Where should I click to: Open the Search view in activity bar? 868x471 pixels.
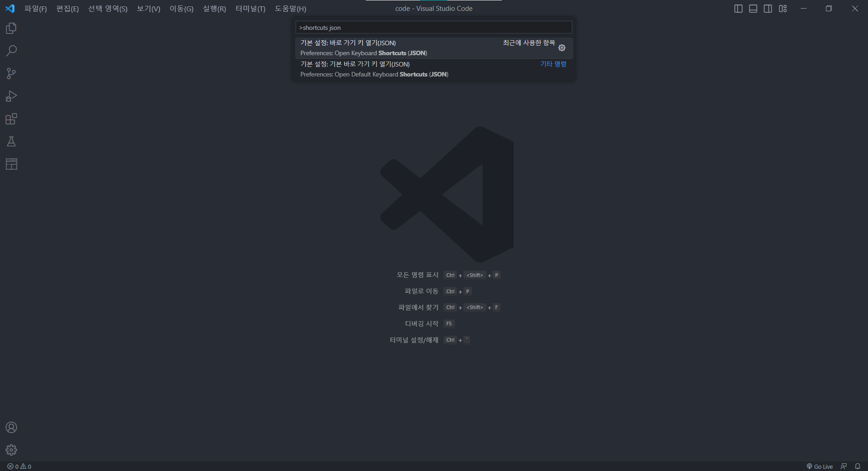click(x=11, y=51)
